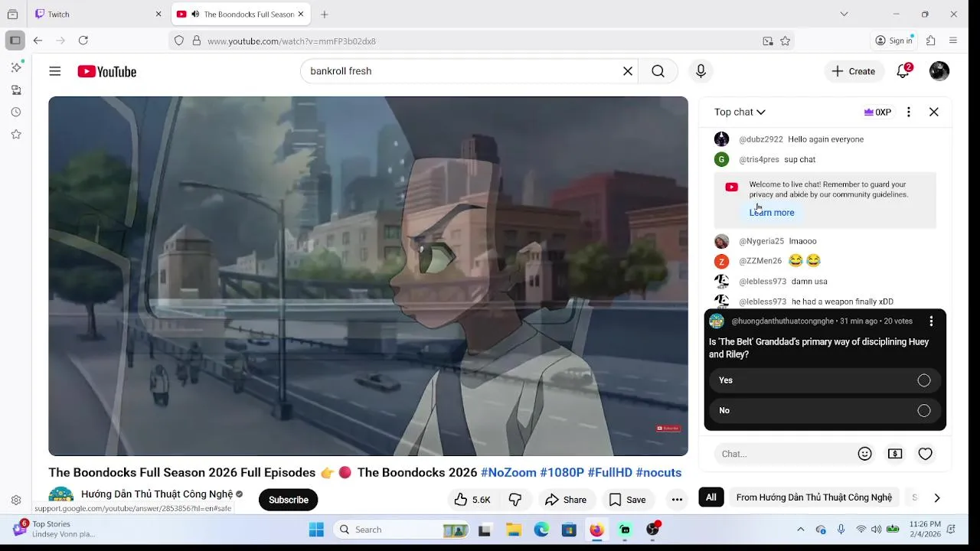The width and height of the screenshot is (980, 551).
Task: Dislike the video with thumbs down
Action: 515,500
